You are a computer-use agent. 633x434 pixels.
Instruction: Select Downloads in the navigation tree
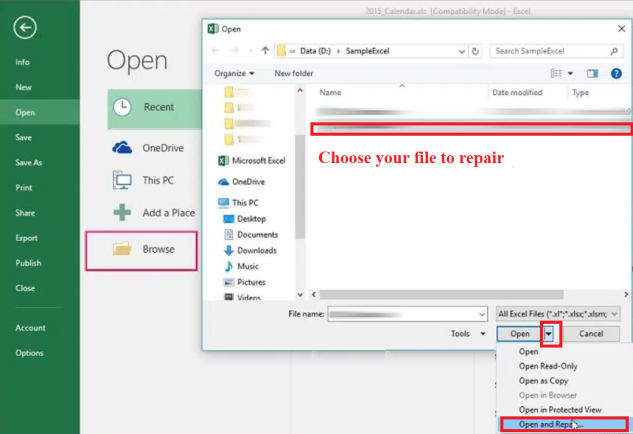[250, 250]
